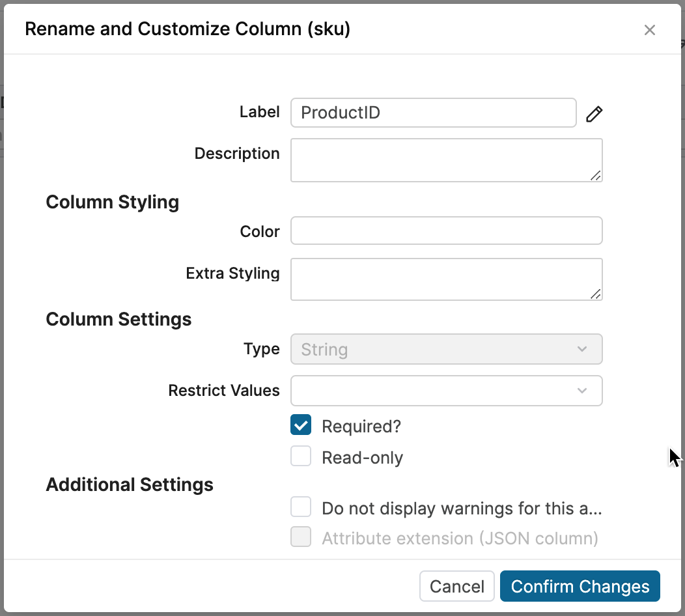The width and height of the screenshot is (685, 616).
Task: Click the disabled String type selector
Action: [446, 349]
